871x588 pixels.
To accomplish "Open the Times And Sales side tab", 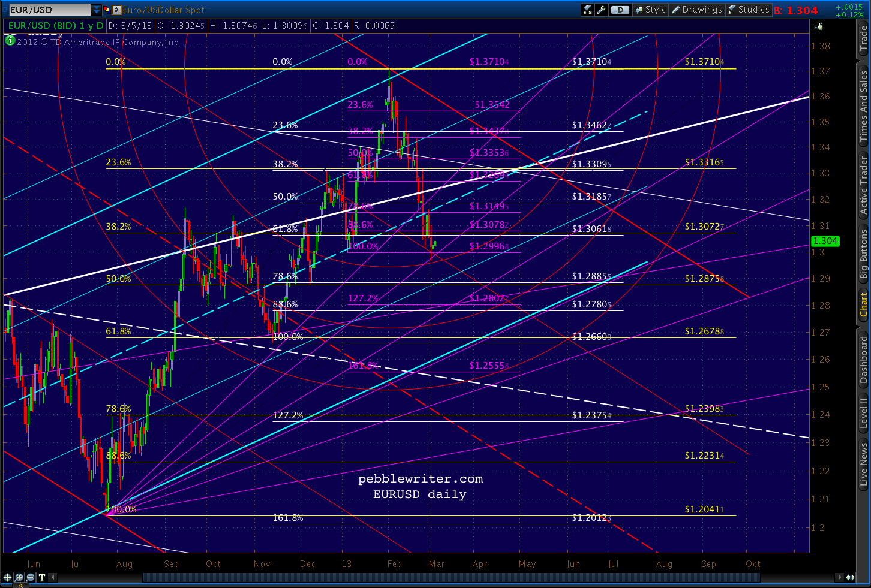I will point(864,106).
